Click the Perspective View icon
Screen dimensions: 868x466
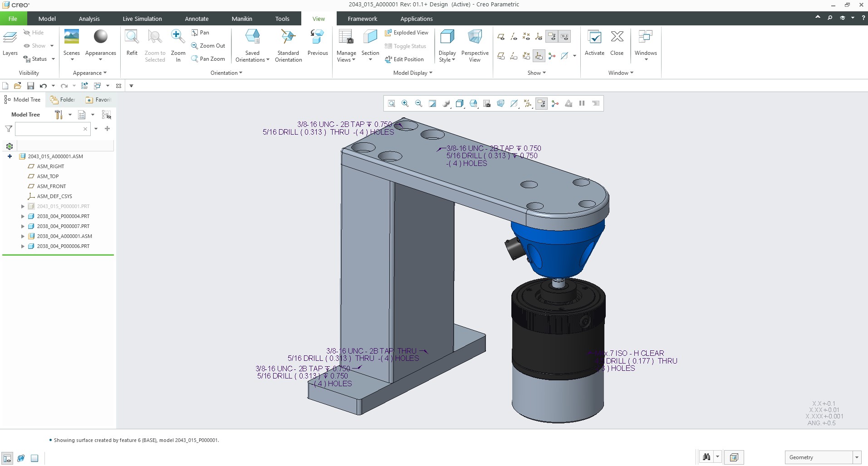(x=475, y=37)
